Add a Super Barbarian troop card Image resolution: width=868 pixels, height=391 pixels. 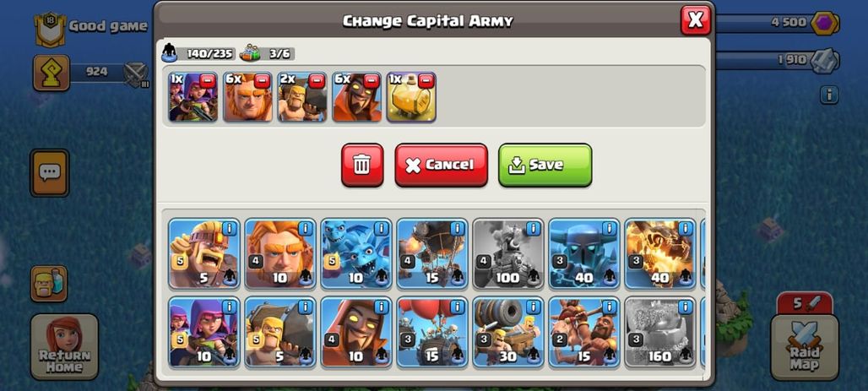(203, 253)
